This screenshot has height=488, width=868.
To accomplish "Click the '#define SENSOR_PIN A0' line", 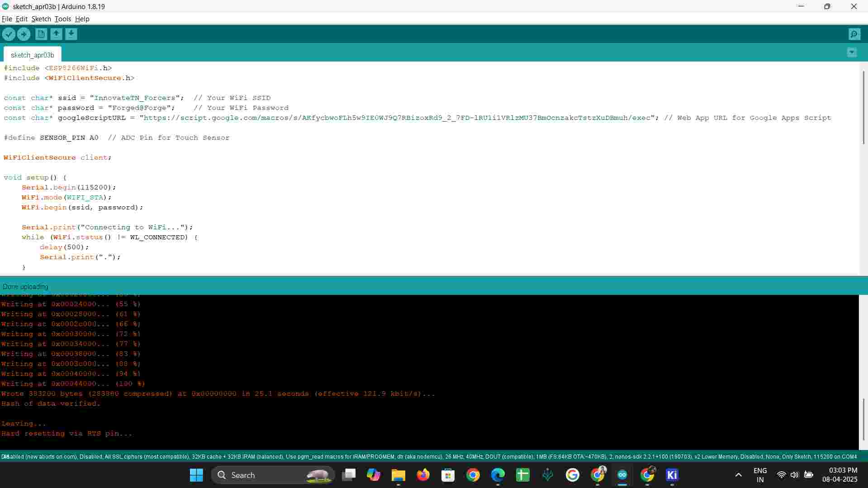I will pyautogui.click(x=117, y=137).
